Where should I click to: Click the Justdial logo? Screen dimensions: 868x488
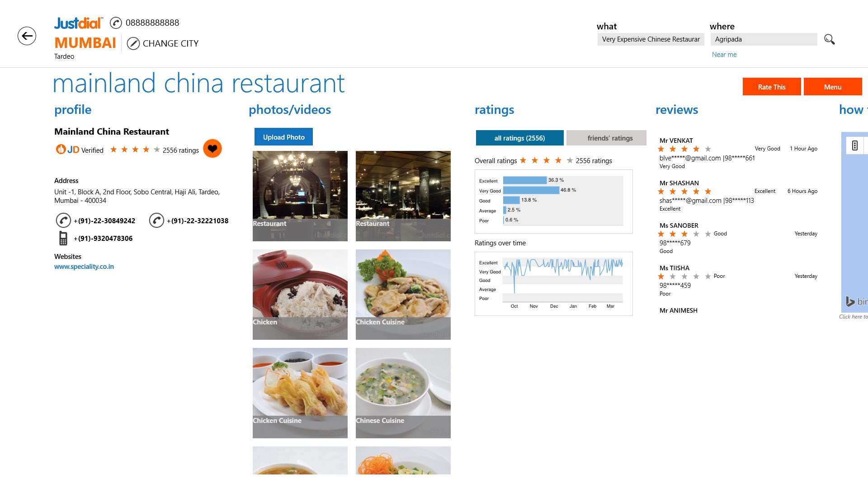79,23
